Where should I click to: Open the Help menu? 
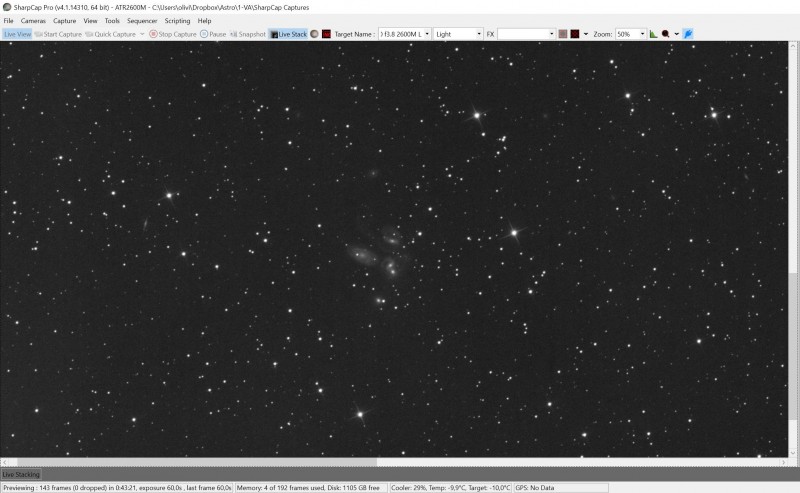pos(204,21)
